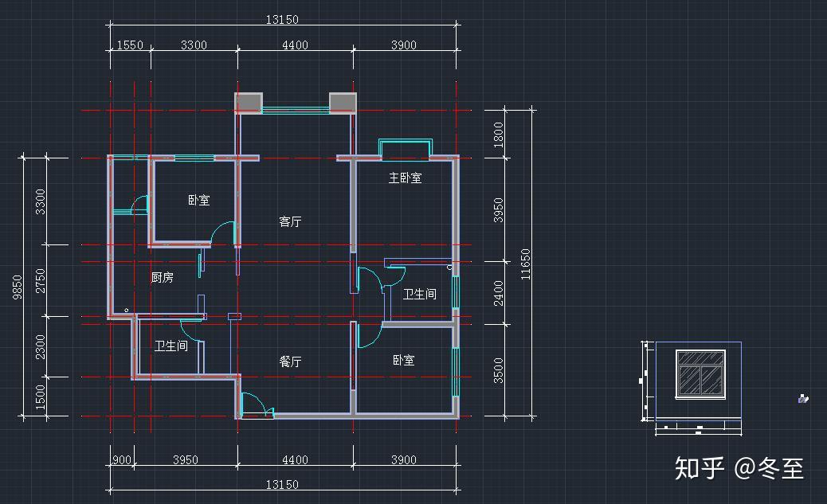The width and height of the screenshot is (827, 504).
Task: Click the small cursor icon beside window block
Action: (803, 399)
